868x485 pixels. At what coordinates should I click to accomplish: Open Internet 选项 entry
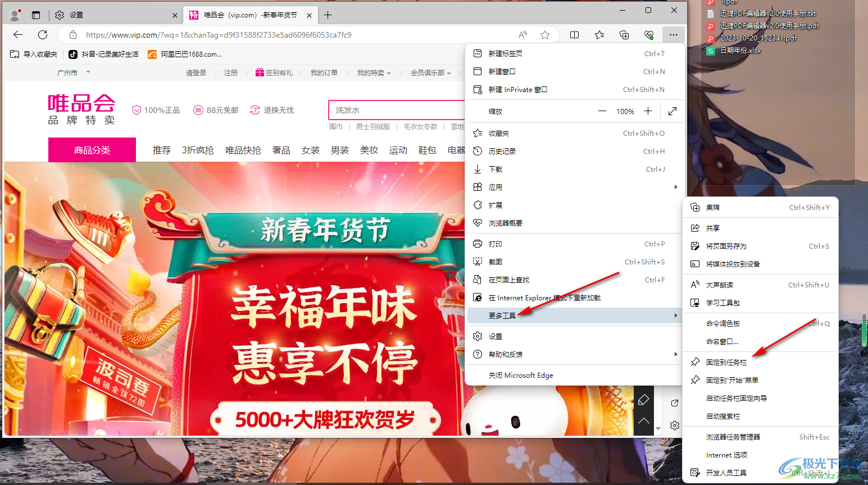point(760,455)
